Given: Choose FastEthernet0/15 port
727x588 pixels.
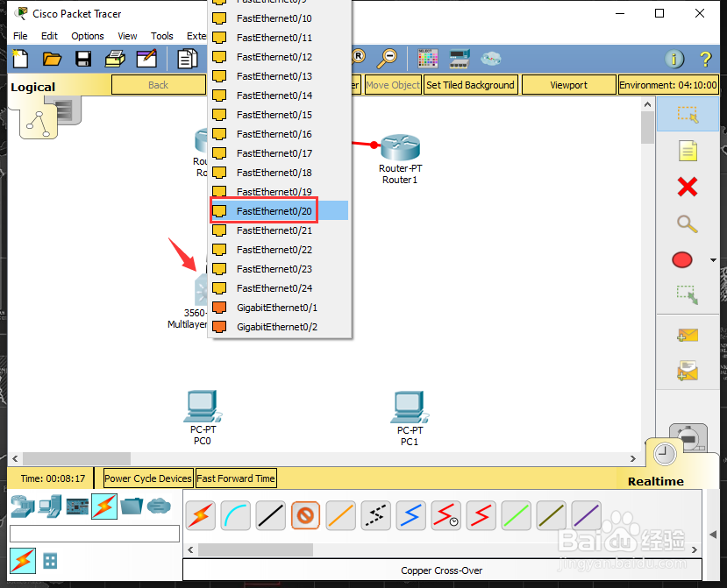Looking at the screenshot, I should (x=279, y=115).
